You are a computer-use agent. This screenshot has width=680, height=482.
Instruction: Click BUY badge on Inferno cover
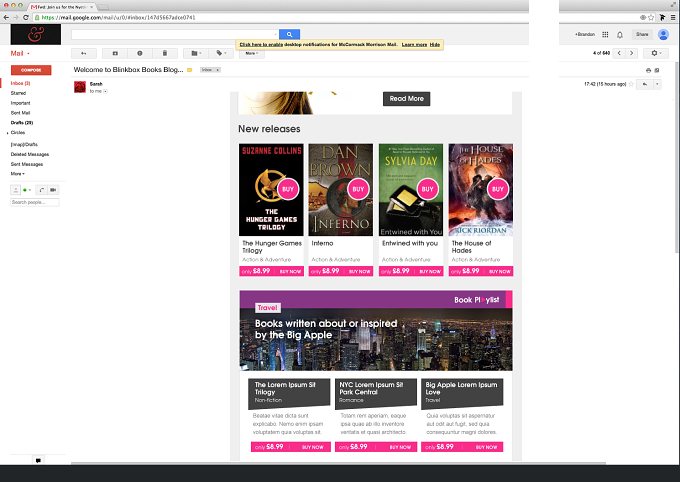(358, 189)
